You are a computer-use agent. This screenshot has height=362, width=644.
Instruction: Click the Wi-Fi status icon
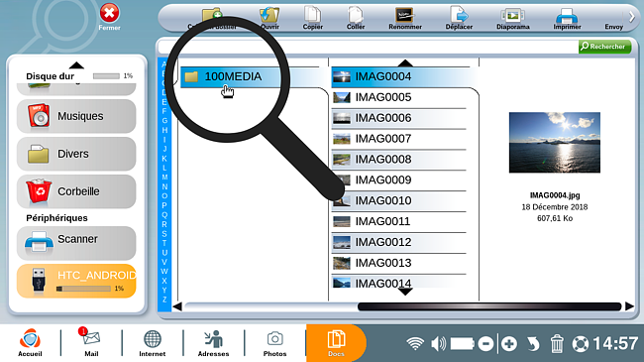(415, 343)
